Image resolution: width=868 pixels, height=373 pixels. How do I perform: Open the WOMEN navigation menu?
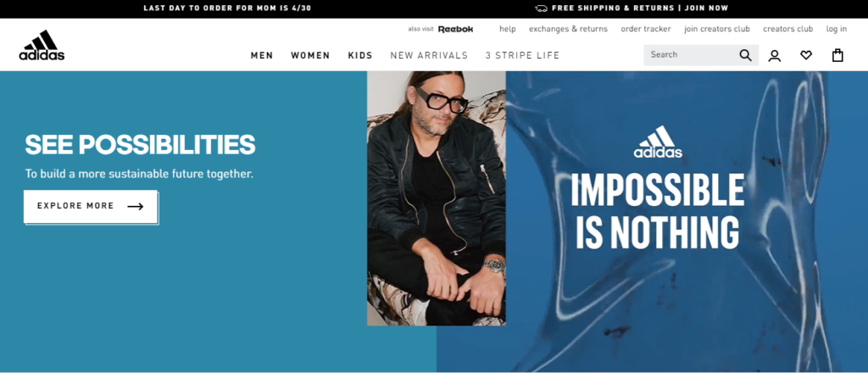310,55
